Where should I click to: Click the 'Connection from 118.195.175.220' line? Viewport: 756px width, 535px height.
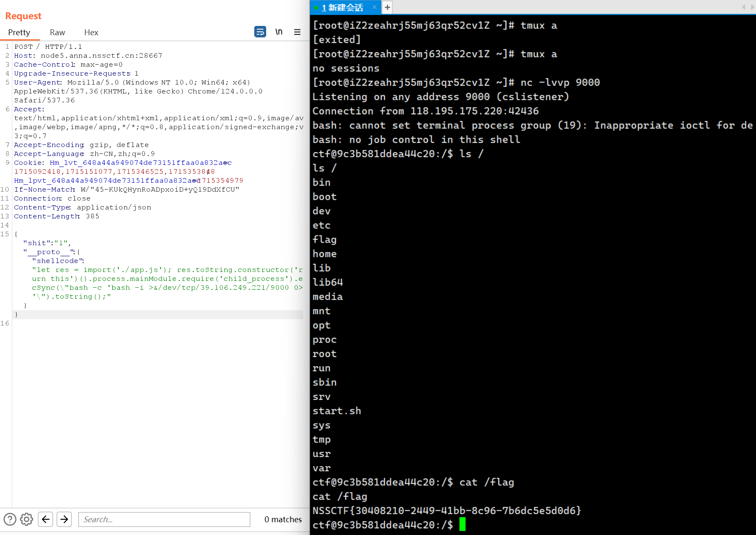tap(426, 111)
